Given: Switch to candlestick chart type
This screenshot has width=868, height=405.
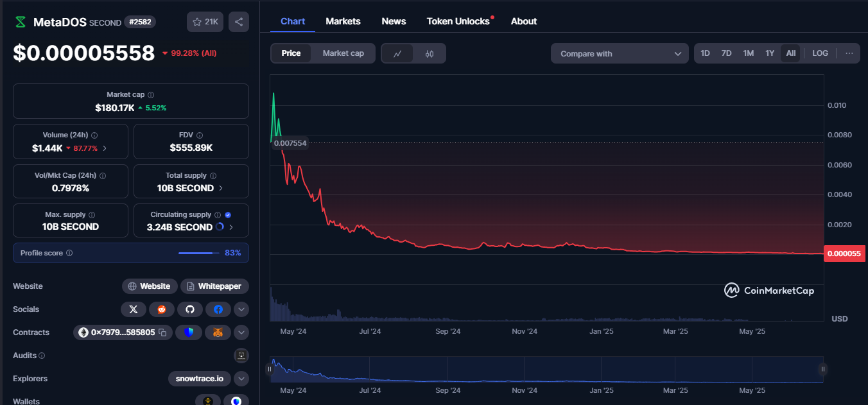Looking at the screenshot, I should click(x=430, y=54).
